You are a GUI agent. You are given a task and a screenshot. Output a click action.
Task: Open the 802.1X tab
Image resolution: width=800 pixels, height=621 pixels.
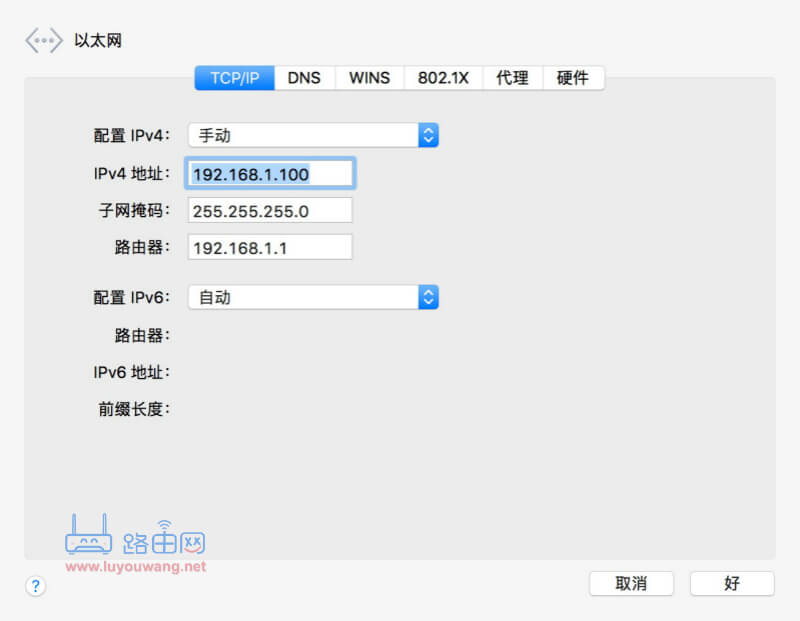[x=442, y=77]
